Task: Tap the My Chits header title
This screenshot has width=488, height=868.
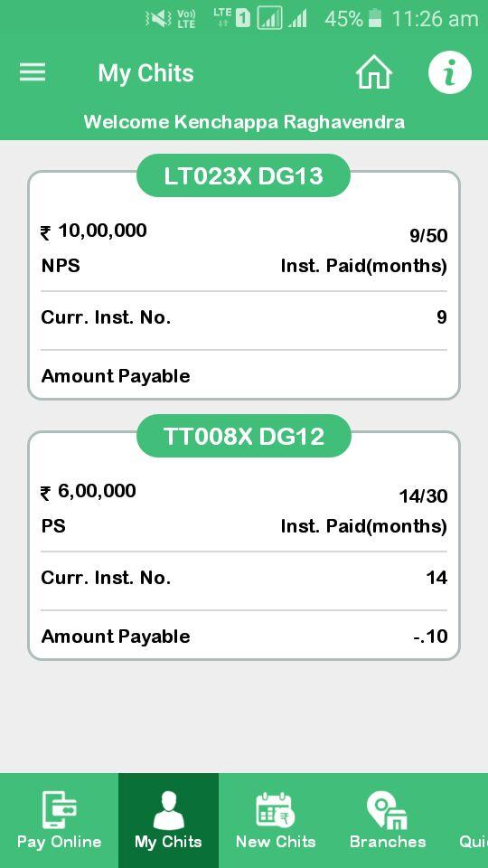Action: pos(146,73)
